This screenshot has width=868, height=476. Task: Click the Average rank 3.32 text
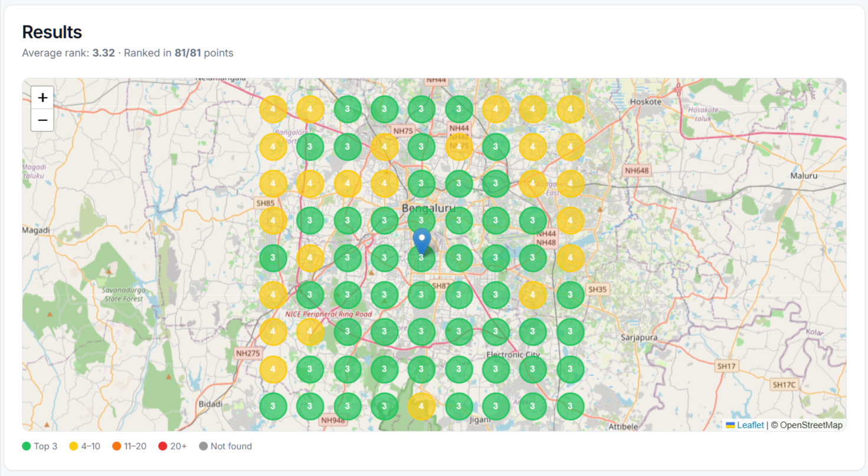(68, 53)
